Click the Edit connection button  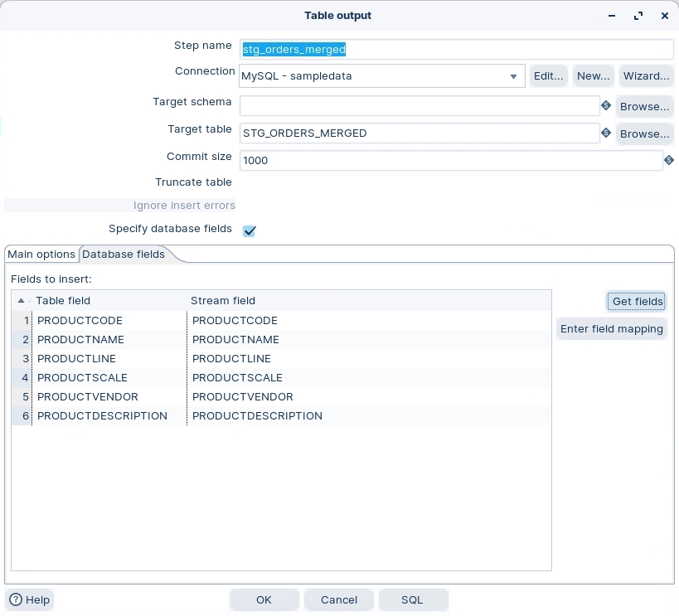(x=548, y=76)
